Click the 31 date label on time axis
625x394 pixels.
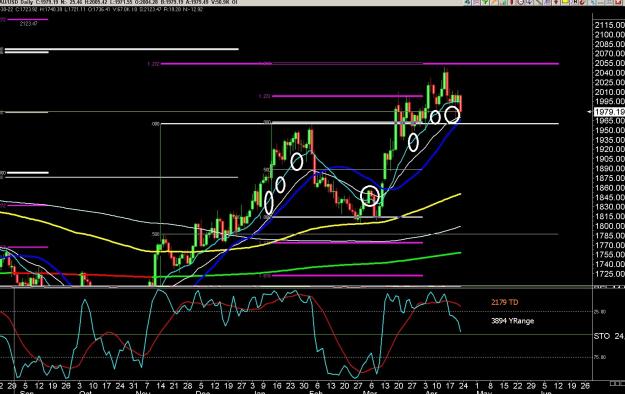click(134, 386)
